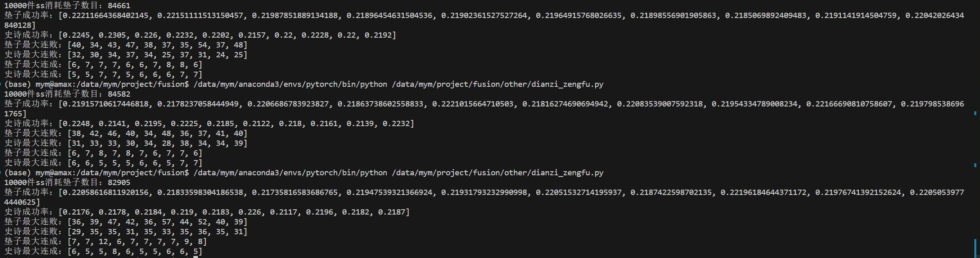Click the 史诗成功率 line starting with 0.2248

[209, 124]
